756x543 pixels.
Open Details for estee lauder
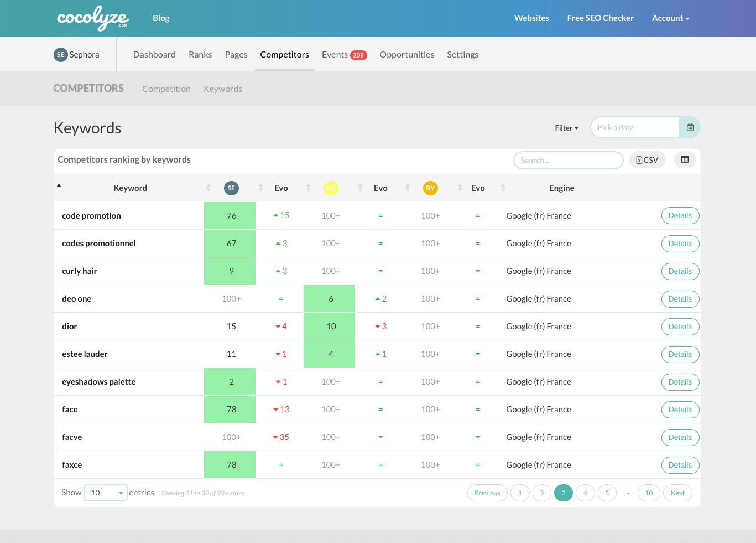(680, 354)
